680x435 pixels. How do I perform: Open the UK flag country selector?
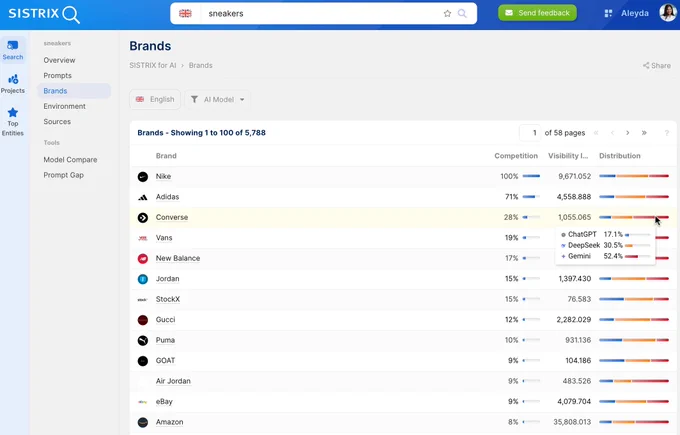click(x=185, y=13)
